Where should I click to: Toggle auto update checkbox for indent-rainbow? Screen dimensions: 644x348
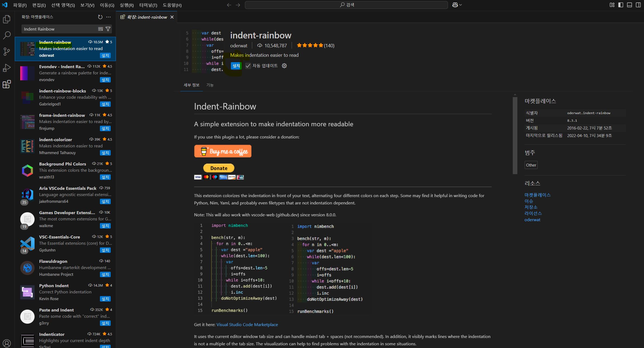(x=248, y=66)
